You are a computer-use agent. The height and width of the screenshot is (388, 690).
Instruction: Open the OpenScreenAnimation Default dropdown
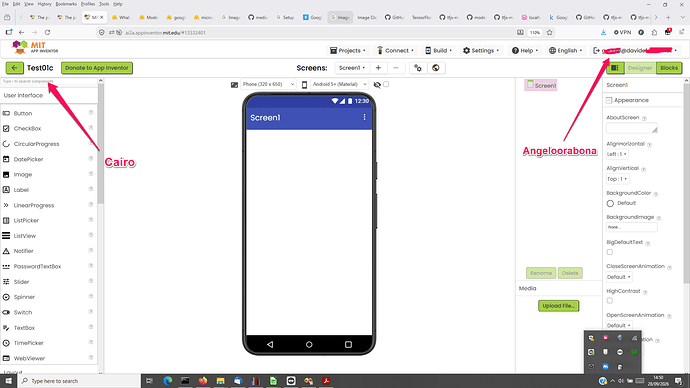619,325
